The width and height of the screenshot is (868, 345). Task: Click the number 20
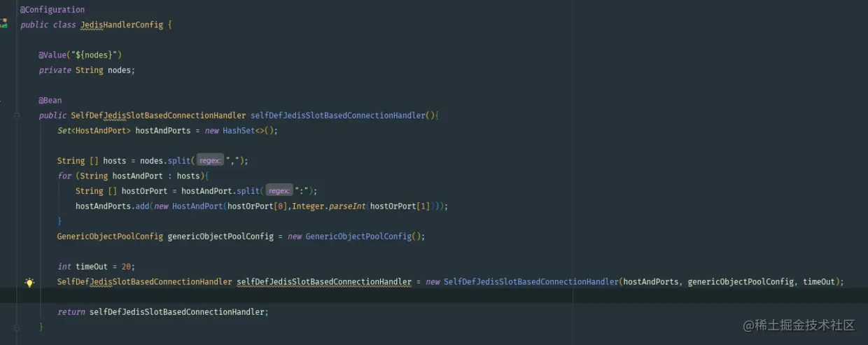pos(126,267)
